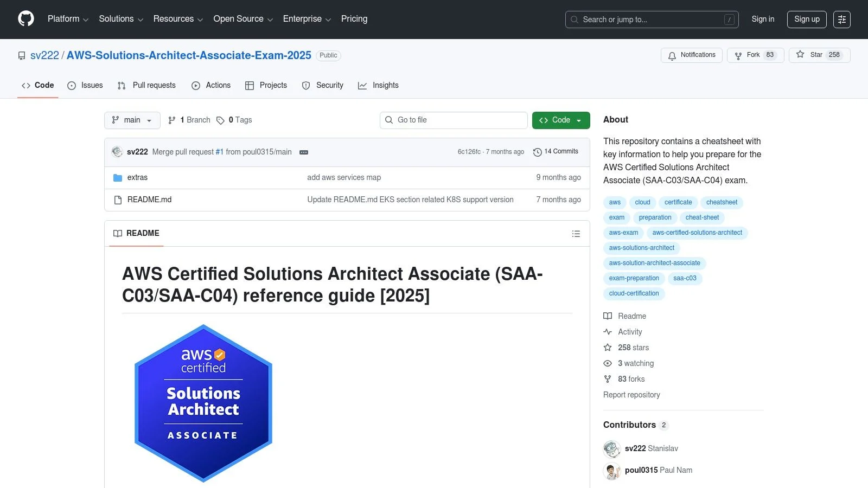
Task: Open the Solutions menu dropdown
Action: tap(121, 19)
